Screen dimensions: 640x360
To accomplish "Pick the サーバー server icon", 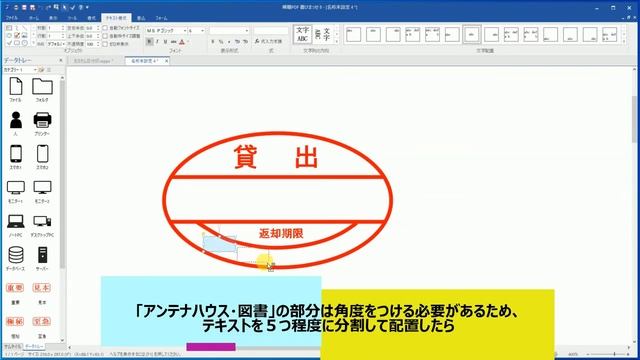I will coord(42,255).
